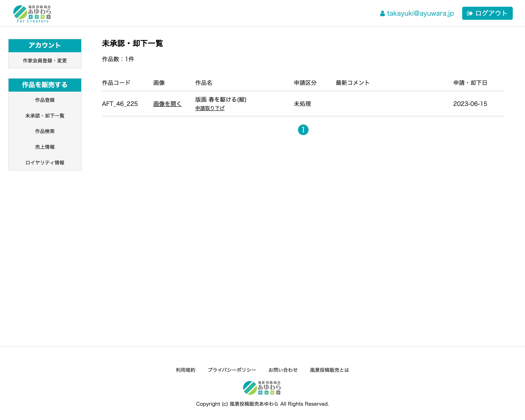Viewport: 525px width, 420px height.
Task: Open 風景投稿販売とは footer link
Action: (x=329, y=370)
